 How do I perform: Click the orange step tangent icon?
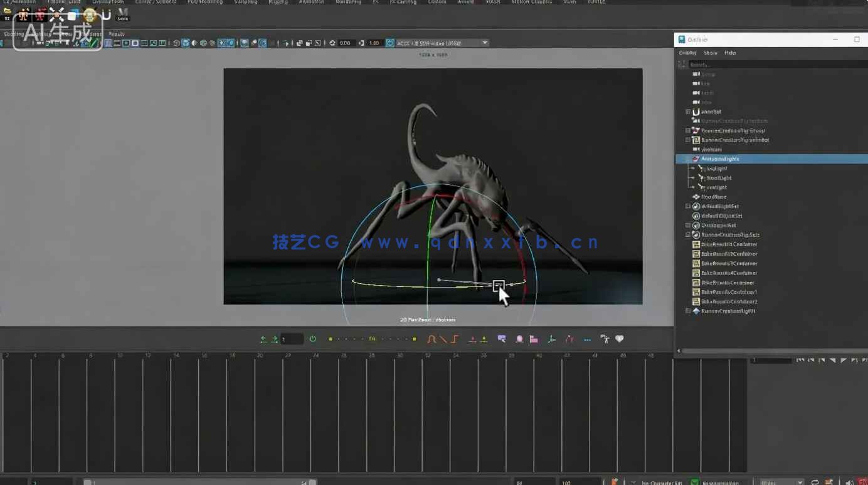(455, 339)
